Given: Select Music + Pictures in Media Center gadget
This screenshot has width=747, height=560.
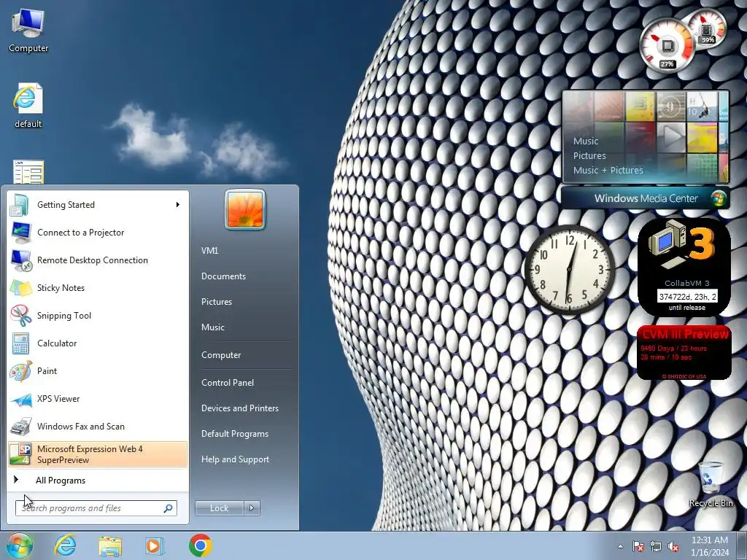Looking at the screenshot, I should [608, 170].
